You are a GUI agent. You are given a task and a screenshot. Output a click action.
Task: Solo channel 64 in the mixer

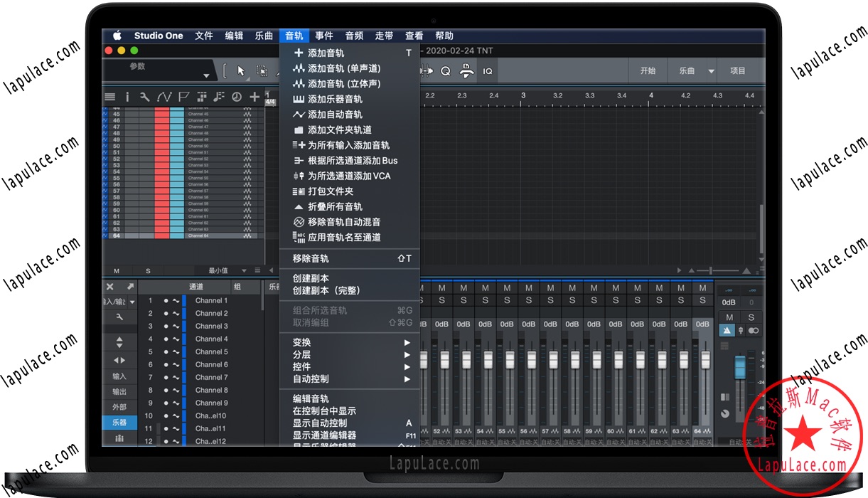[702, 300]
